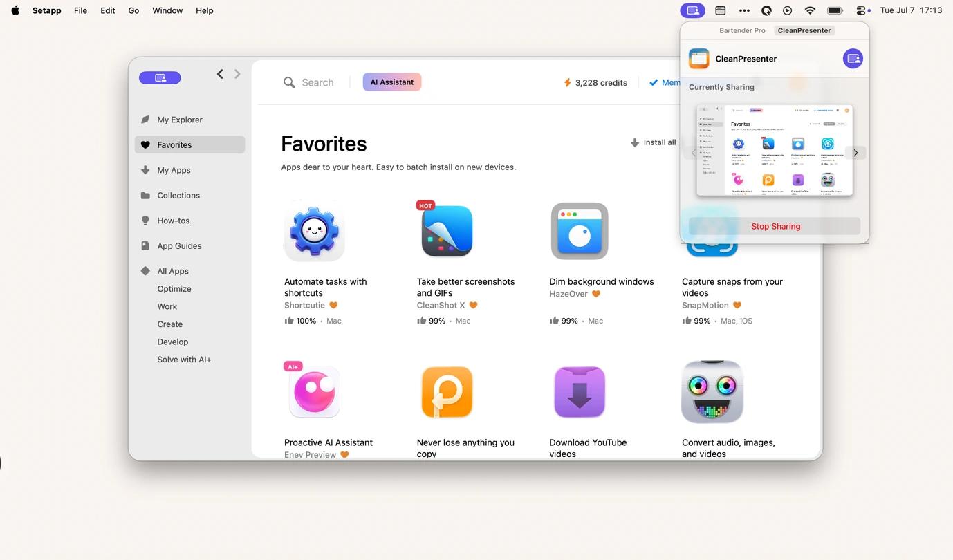This screenshot has width=953, height=560.
Task: Click 'Proactive AI Assistant' title
Action: coord(329,442)
